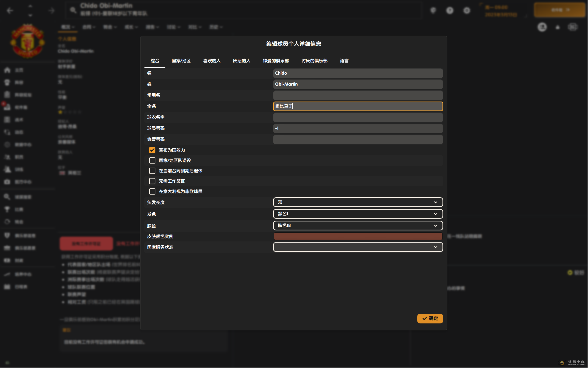Viewport: 588px width, 368px height.
Task: Click the 名 field containing Chido
Action: [358, 73]
